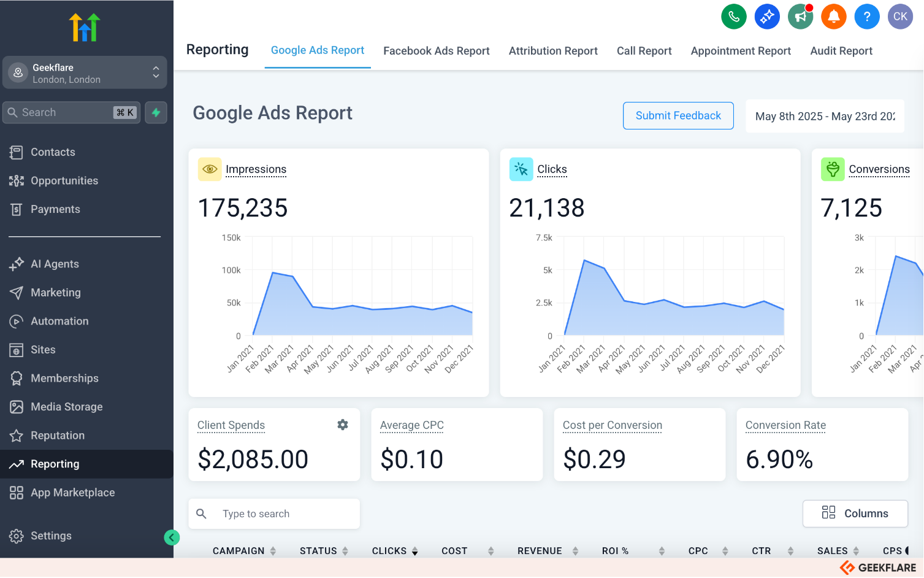Image resolution: width=924 pixels, height=578 pixels.
Task: Expand the Geekflare account switcher
Action: [x=85, y=73]
